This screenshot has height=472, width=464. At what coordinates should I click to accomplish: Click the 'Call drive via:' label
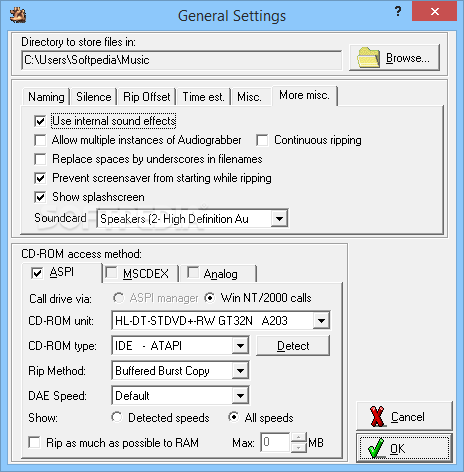pyautogui.click(x=60, y=299)
